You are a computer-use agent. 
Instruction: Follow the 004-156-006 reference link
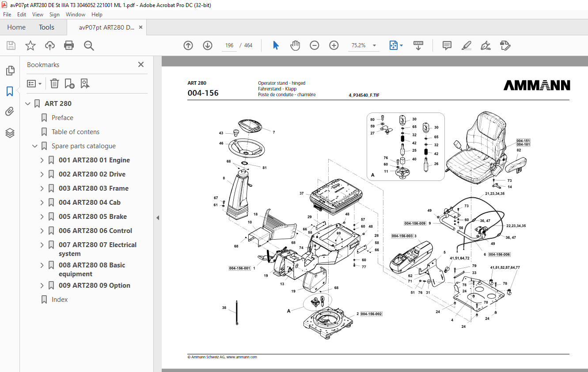(x=499, y=255)
